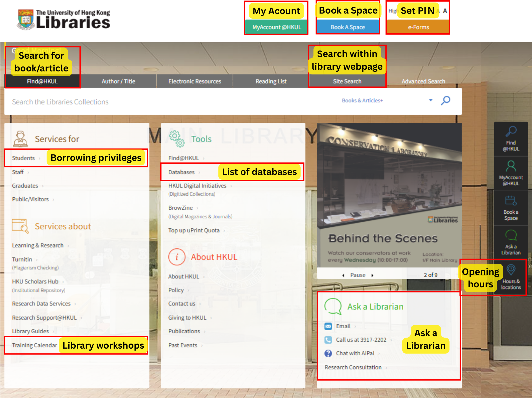The height and width of the screenshot is (398, 532).
Task: Open MyAccount@HKUL sidebar icon
Action: tap(511, 174)
